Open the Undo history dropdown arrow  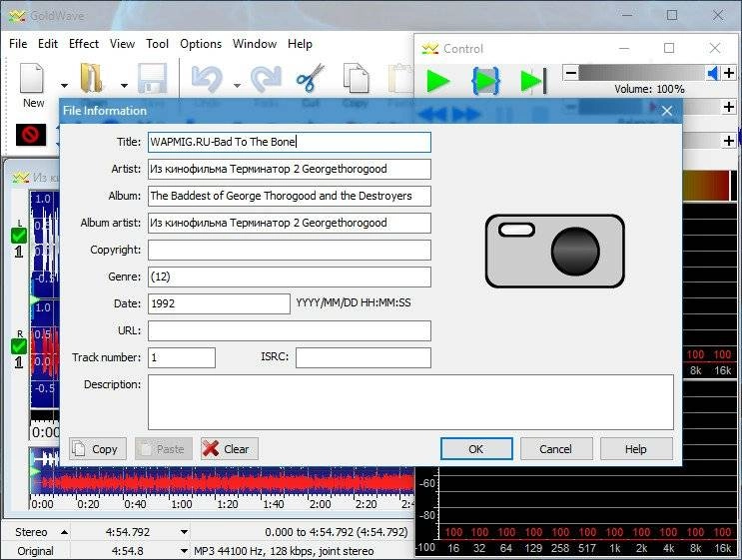pyautogui.click(x=237, y=86)
